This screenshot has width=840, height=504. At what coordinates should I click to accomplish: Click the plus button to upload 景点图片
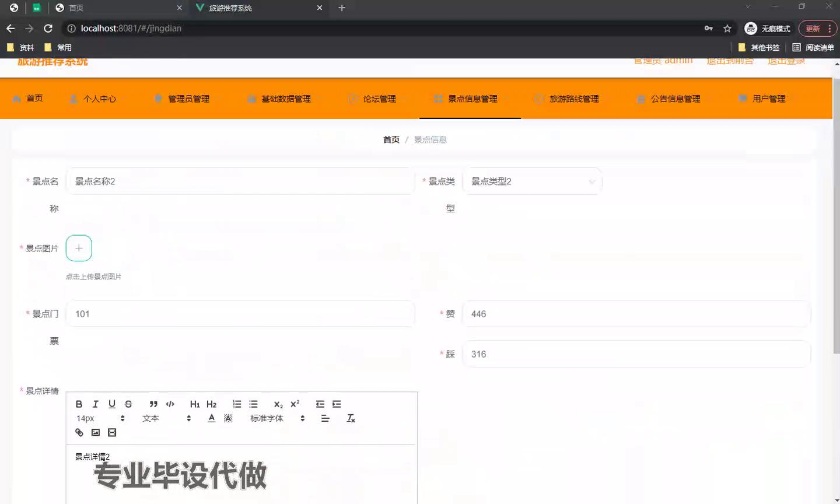[79, 249]
